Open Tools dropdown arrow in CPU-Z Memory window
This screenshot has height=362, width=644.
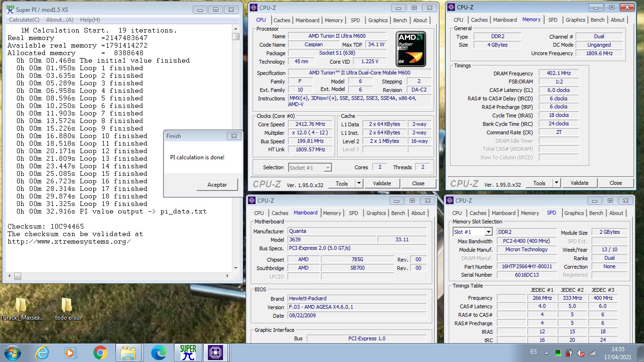point(556,183)
